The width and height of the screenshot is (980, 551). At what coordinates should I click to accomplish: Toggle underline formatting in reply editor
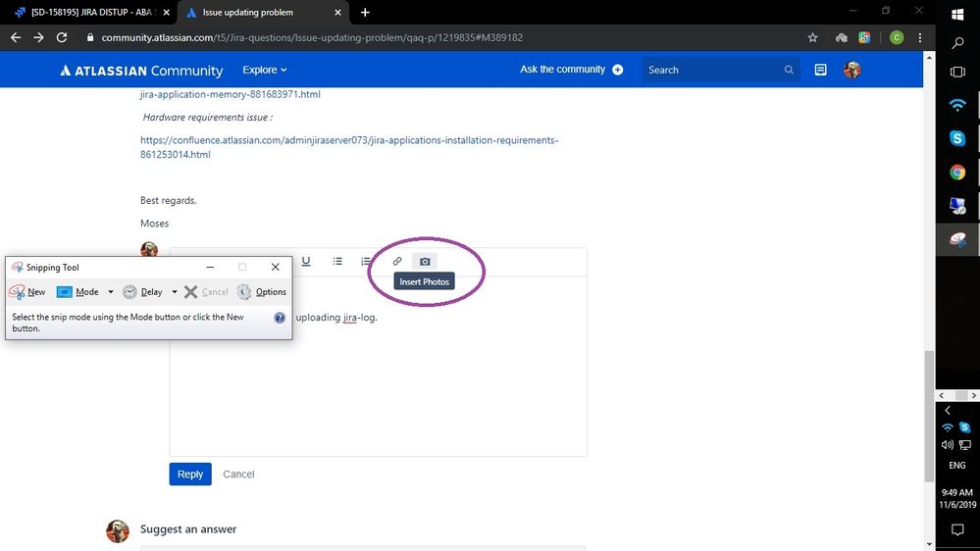coord(306,262)
